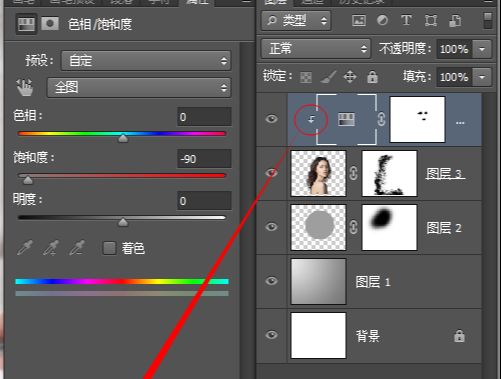
Task: Open the 不透明度 opacity arrow dropdown
Action: (x=482, y=49)
